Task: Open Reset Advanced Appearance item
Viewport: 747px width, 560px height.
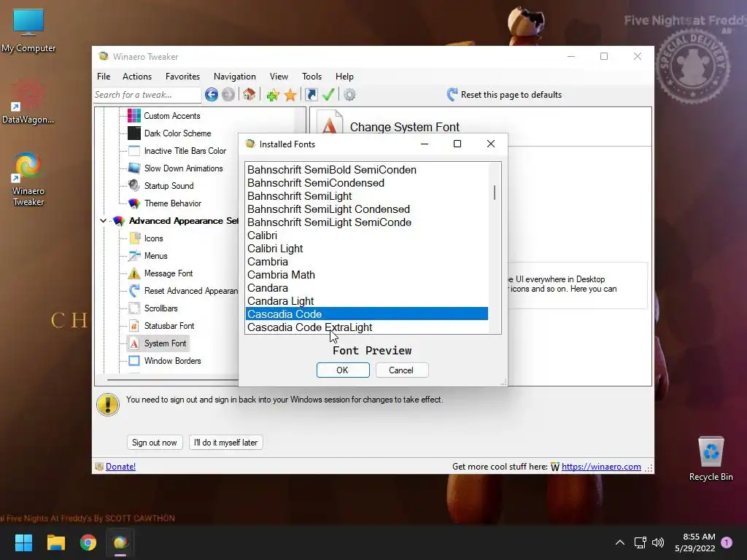Action: click(191, 291)
